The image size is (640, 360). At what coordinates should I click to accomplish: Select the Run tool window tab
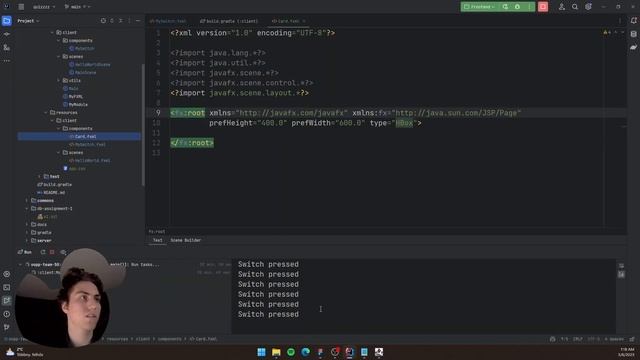(25, 252)
